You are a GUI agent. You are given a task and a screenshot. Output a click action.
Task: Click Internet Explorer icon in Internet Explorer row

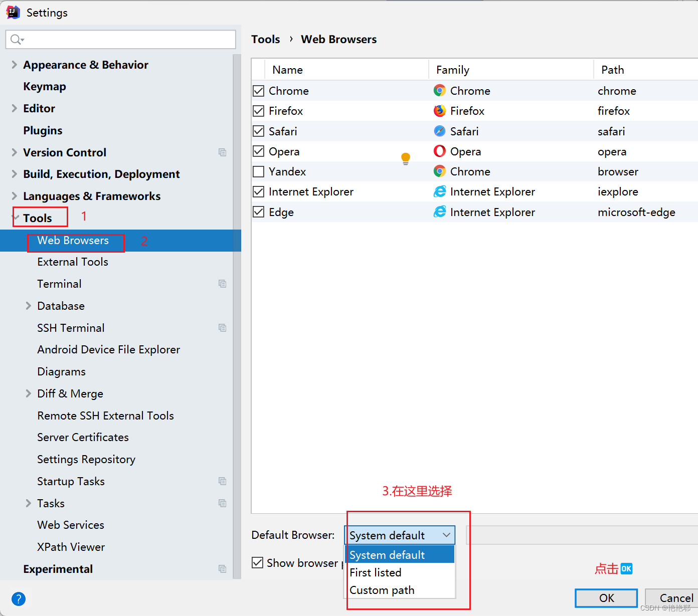pos(440,191)
